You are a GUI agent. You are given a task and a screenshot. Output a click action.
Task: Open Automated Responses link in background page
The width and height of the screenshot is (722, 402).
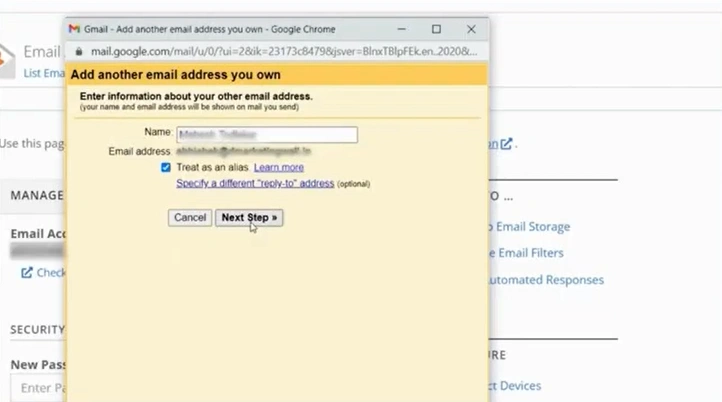click(547, 280)
